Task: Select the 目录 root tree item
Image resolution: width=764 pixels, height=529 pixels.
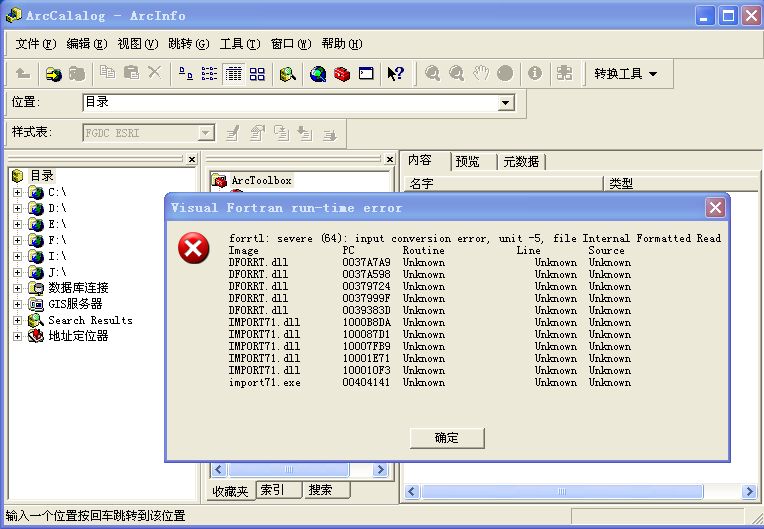Action: pos(42,175)
